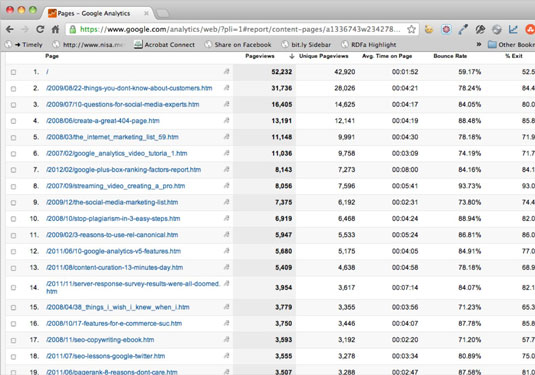Sort by Bounce Rate column header
The width and height of the screenshot is (535, 375).
450,56
